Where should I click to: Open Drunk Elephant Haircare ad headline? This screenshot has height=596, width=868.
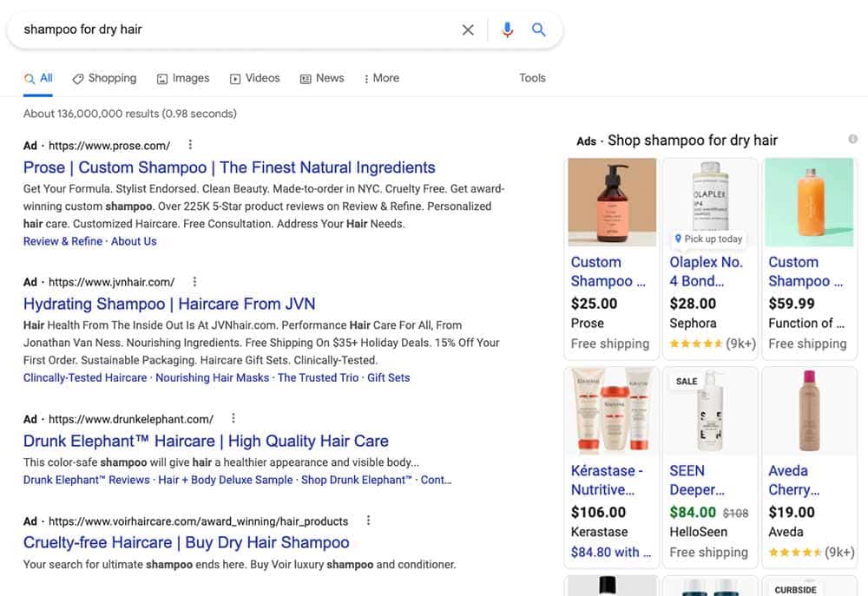pos(206,441)
